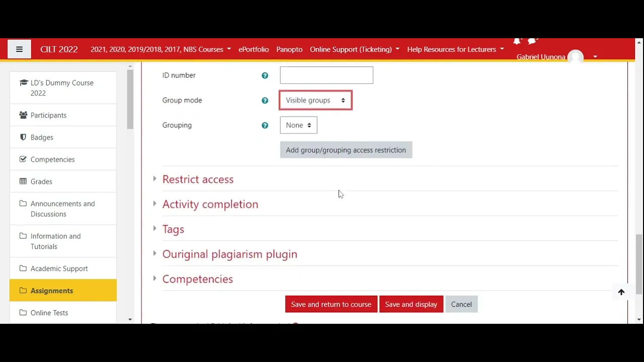Click Add group/grouping access restriction
Image resolution: width=644 pixels, height=362 pixels.
[x=346, y=150]
